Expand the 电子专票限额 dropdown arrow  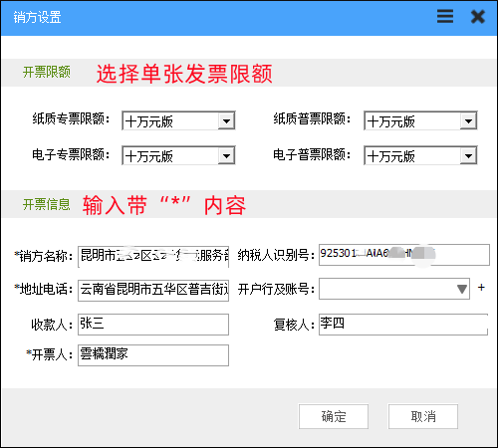tap(226, 155)
